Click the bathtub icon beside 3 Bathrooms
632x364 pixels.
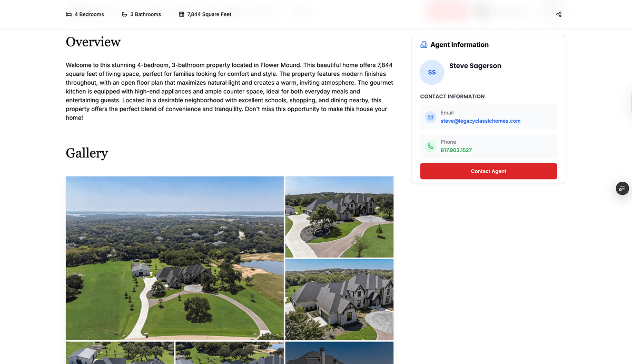pyautogui.click(x=124, y=14)
